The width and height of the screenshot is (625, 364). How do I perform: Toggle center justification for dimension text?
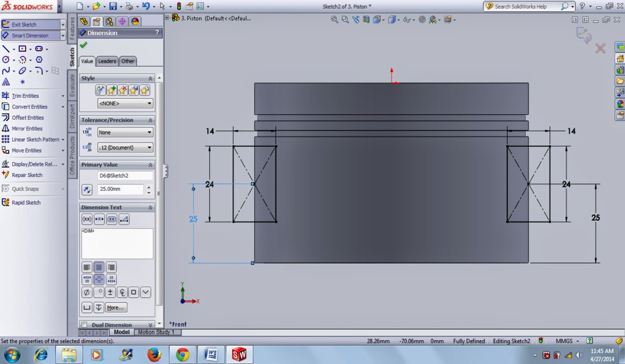pyautogui.click(x=99, y=267)
